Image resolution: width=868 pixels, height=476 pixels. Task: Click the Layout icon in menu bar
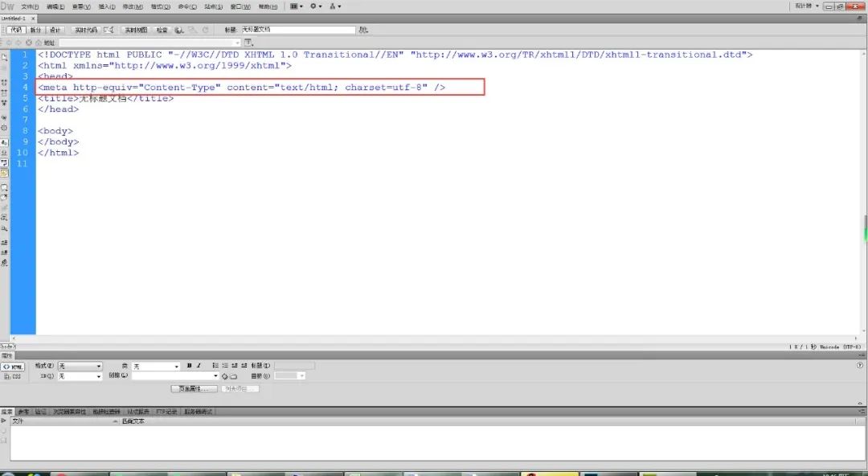pos(295,6)
